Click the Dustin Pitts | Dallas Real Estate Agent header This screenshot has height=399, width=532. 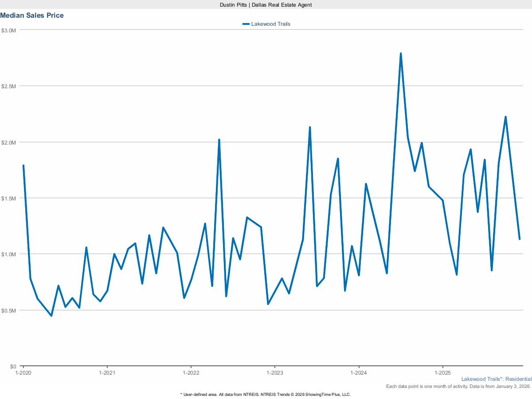[x=266, y=5]
